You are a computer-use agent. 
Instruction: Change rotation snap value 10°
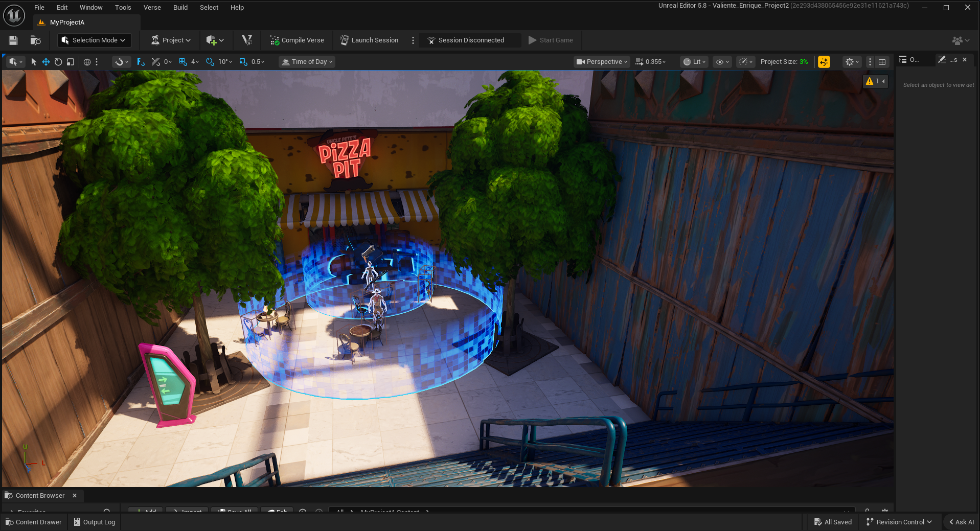[225, 62]
